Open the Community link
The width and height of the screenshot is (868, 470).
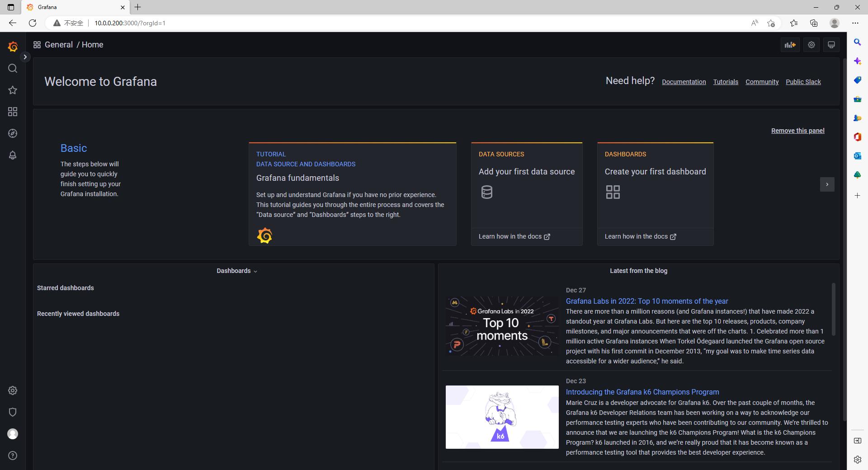(x=762, y=82)
